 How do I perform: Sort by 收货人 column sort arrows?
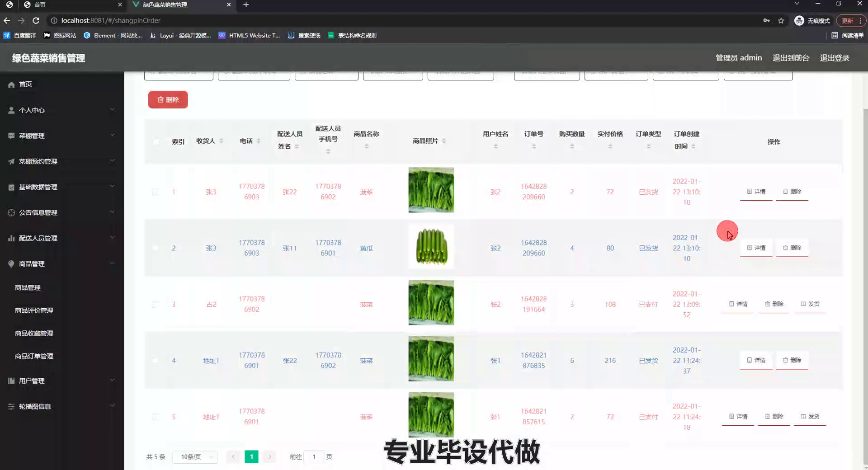point(221,141)
